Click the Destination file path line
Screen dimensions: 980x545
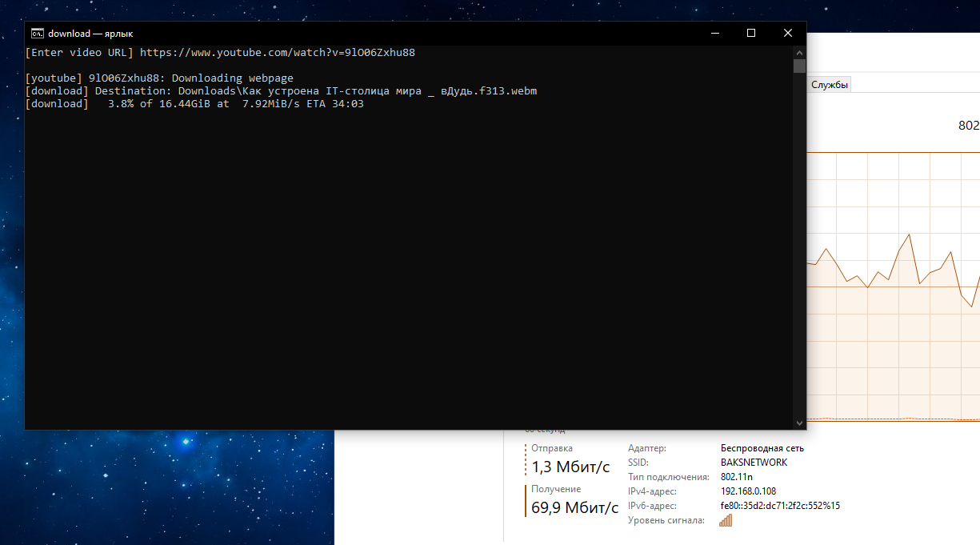coord(281,91)
